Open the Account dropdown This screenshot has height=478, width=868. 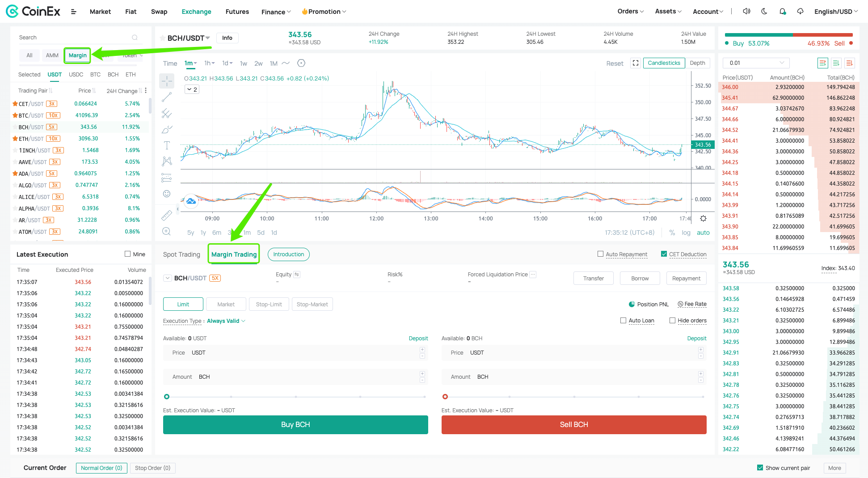pyautogui.click(x=708, y=12)
